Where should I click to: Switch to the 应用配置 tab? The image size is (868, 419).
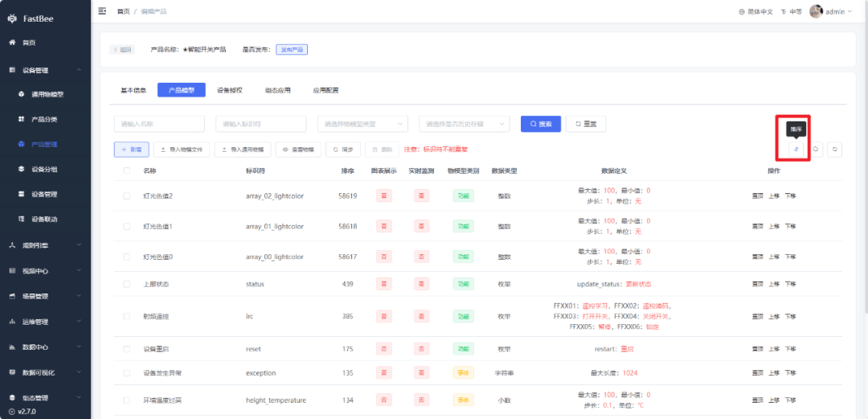[x=325, y=90]
